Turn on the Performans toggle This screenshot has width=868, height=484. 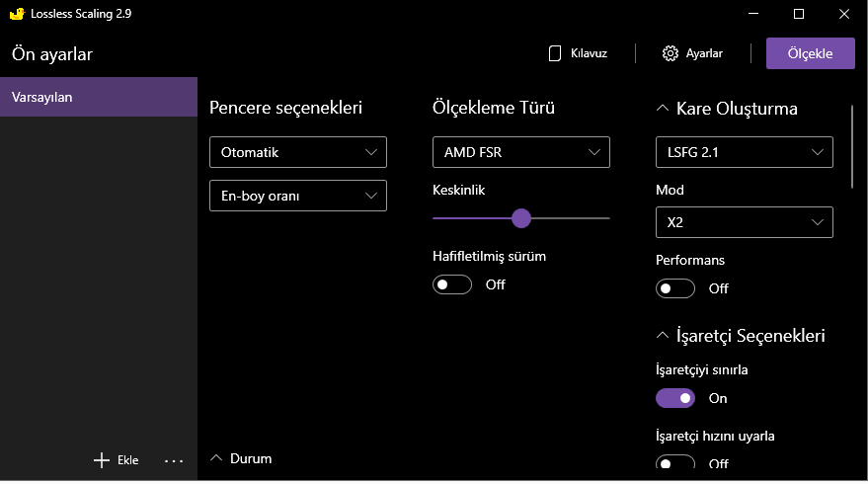click(x=675, y=288)
